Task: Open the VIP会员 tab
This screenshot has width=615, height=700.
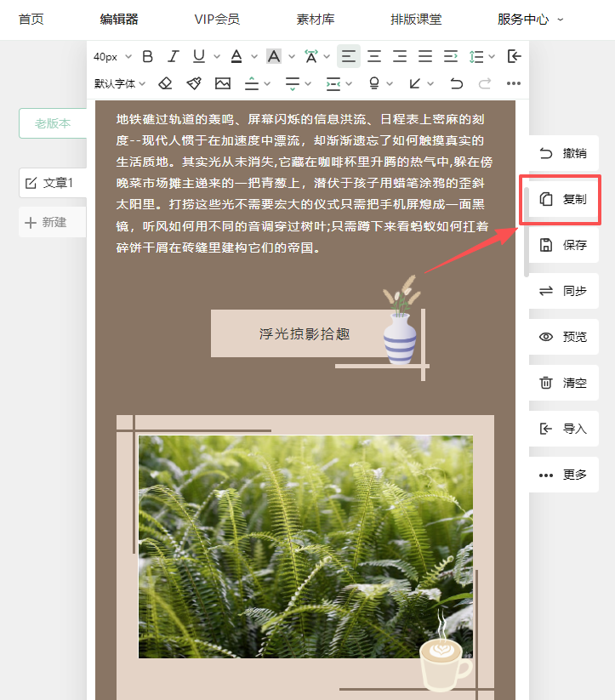Action: [216, 19]
